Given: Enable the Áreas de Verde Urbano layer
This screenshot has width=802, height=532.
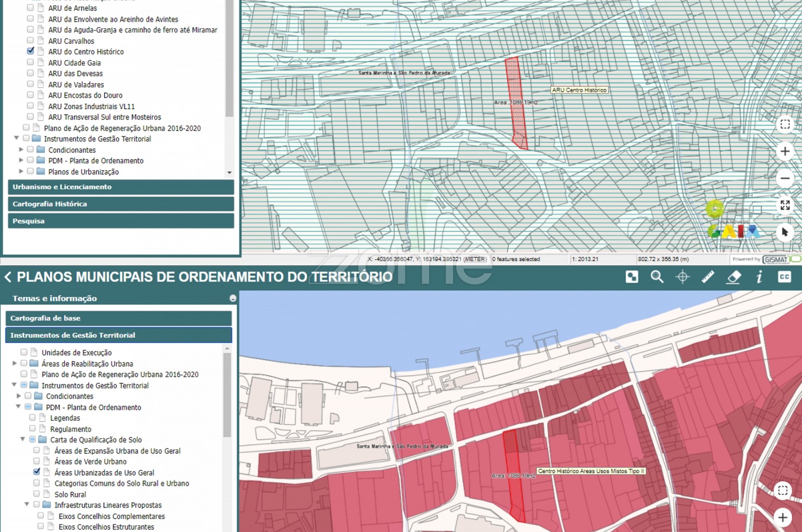Looking at the screenshot, I should point(37,461).
